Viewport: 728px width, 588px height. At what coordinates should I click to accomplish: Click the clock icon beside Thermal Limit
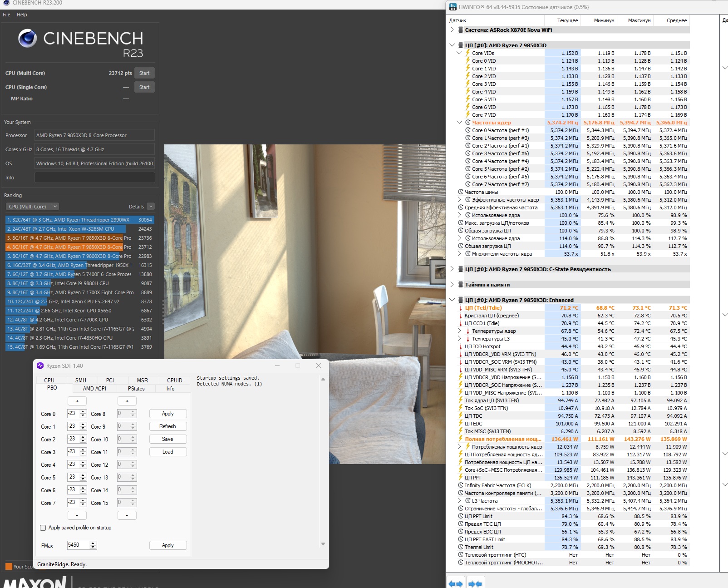[461, 547]
